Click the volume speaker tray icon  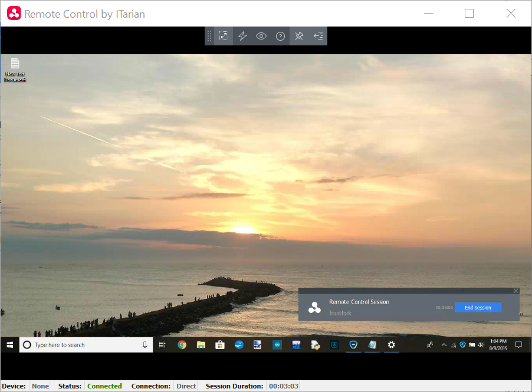481,345
